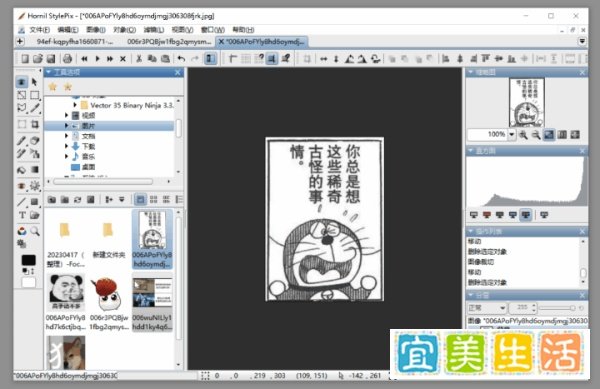Flip the image horizontally with double-arrow icon
Screen dimensions: 600x389
pos(324,59)
